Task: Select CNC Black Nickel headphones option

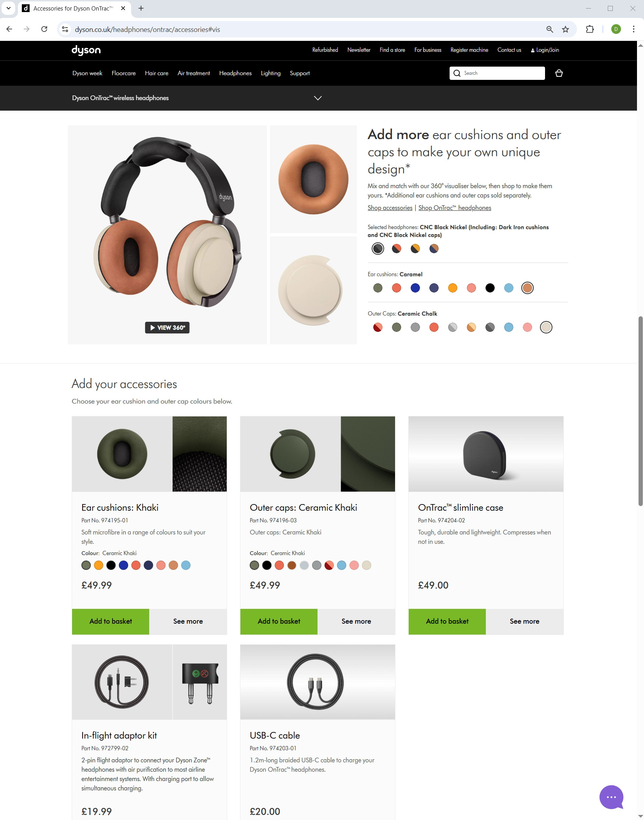Action: [378, 249]
